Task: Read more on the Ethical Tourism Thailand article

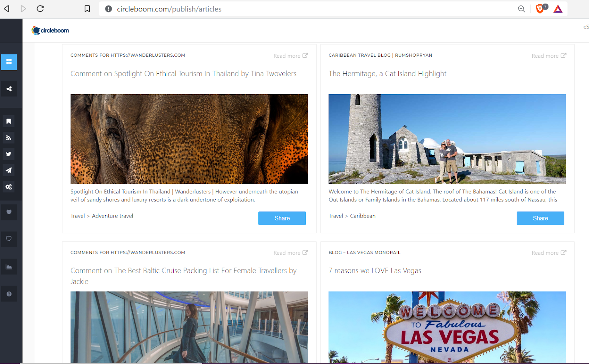Action: pos(290,56)
